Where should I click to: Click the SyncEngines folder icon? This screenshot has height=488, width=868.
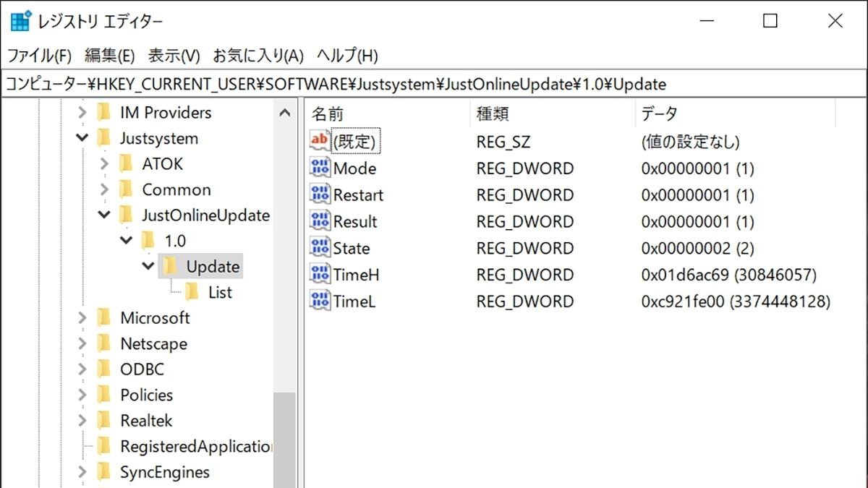(104, 472)
